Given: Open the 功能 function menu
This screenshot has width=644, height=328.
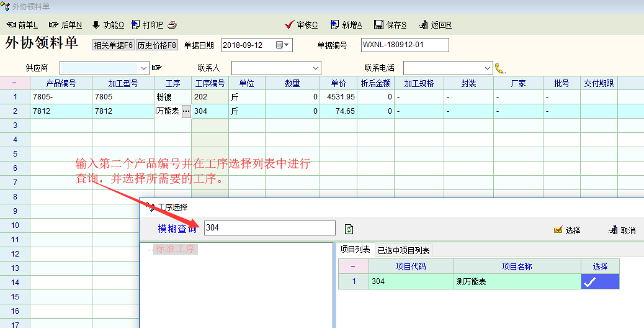Looking at the screenshot, I should [109, 25].
